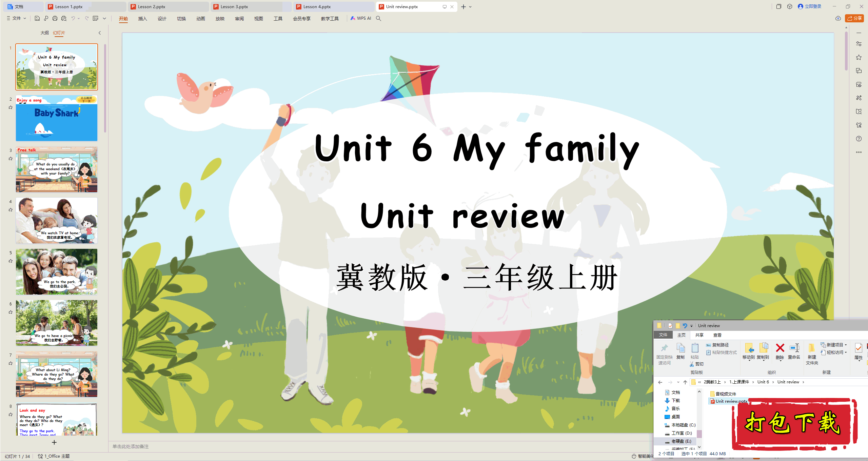Image resolution: width=868 pixels, height=461 pixels.
Task: Expand the 轻松访问 dropdown in Explorer
Action: point(846,352)
